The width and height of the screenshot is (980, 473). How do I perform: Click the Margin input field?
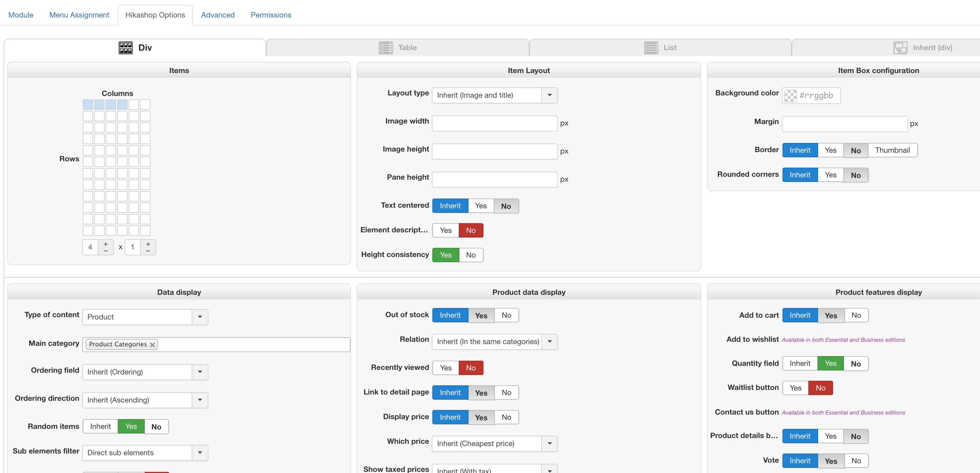pyautogui.click(x=844, y=124)
